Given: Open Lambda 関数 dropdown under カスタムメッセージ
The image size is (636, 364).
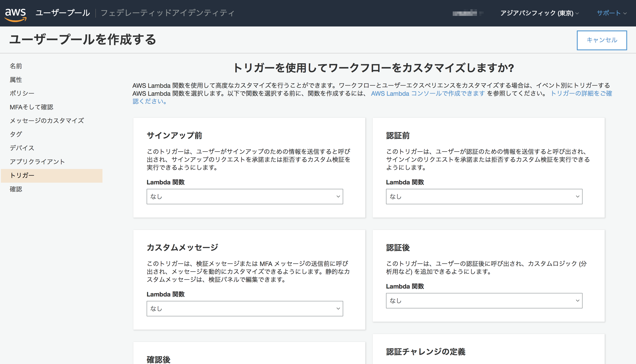Looking at the screenshot, I should point(245,308).
